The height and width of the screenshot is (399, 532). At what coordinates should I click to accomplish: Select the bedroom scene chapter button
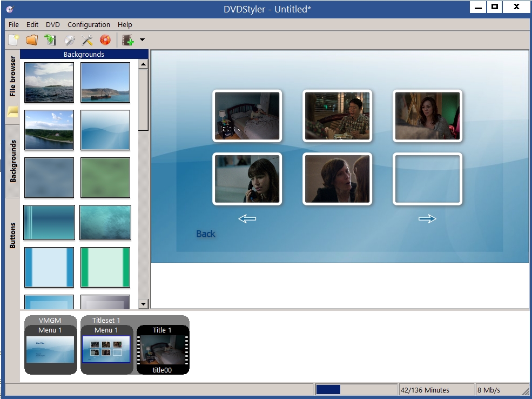click(247, 116)
